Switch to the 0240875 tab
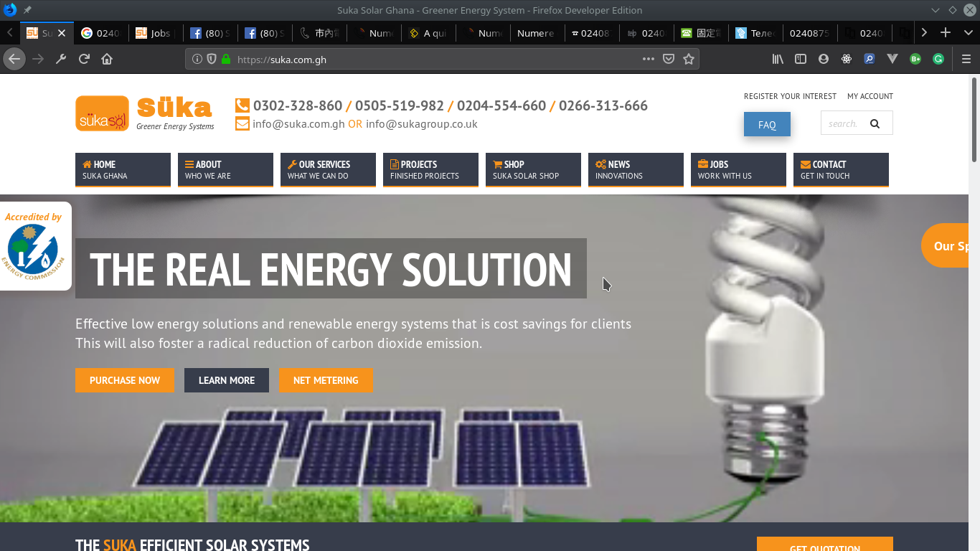980x551 pixels. point(809,33)
